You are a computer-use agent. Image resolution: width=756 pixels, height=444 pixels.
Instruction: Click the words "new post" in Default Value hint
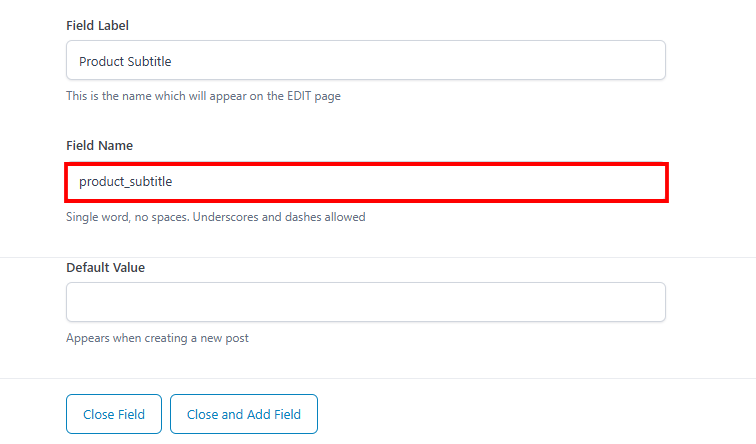coord(226,338)
